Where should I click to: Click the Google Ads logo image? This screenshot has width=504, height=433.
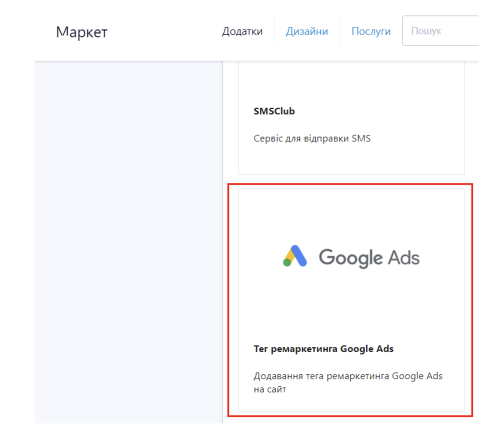(351, 256)
